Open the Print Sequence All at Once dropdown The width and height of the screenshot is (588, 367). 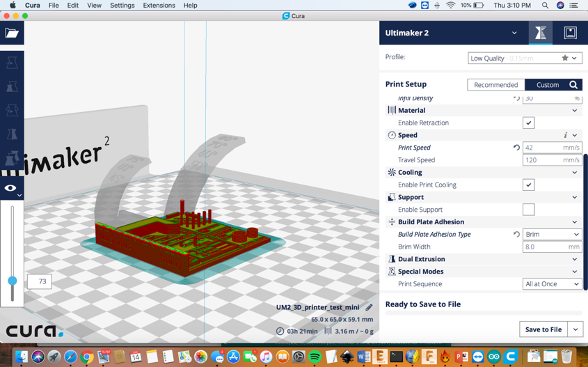click(x=552, y=283)
